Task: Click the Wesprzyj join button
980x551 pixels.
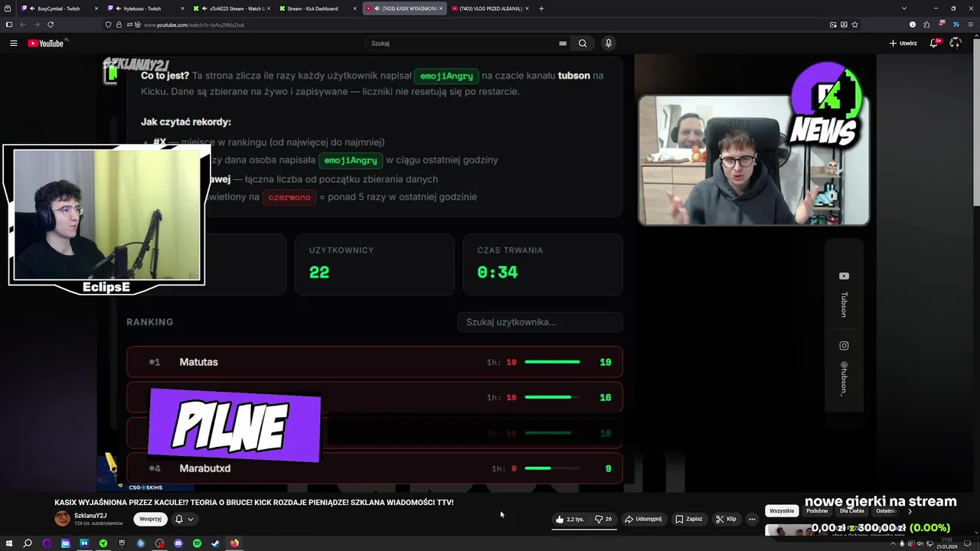Action: coord(151,519)
